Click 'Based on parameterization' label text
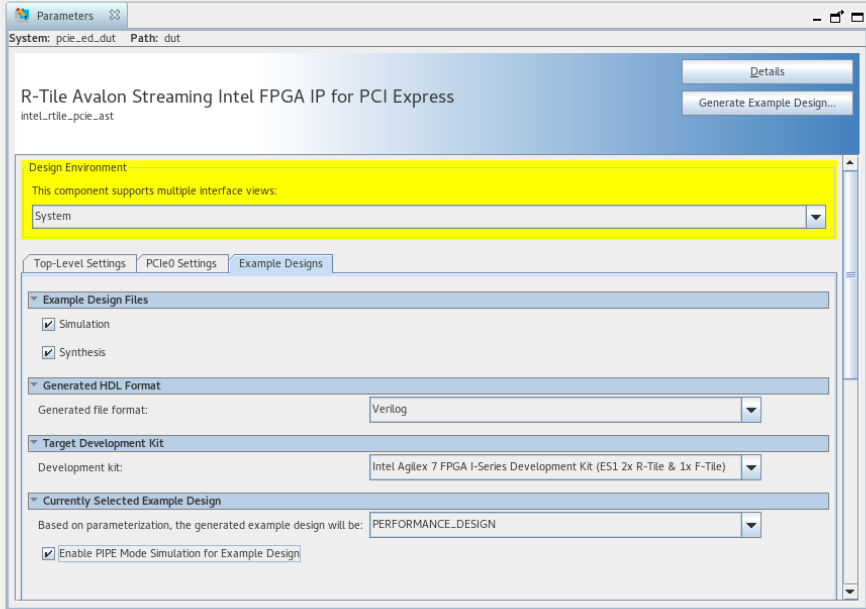The height and width of the screenshot is (609, 866). (200, 525)
